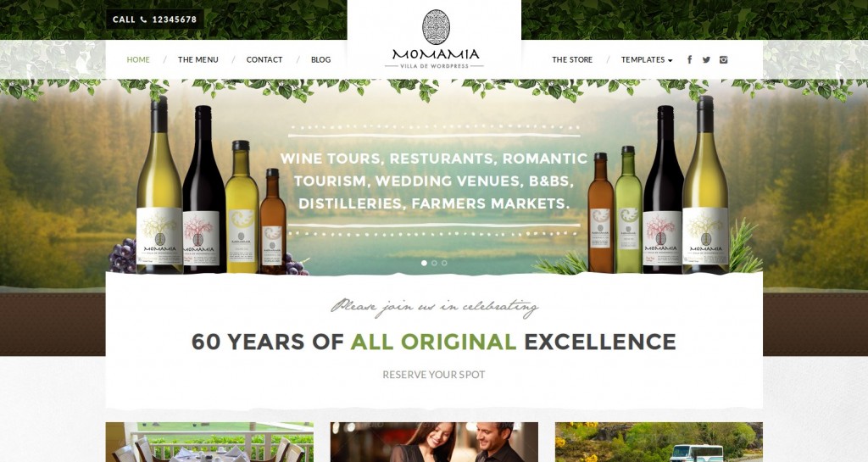Image resolution: width=868 pixels, height=462 pixels.
Task: Click the Call 12345678 button
Action: click(155, 19)
